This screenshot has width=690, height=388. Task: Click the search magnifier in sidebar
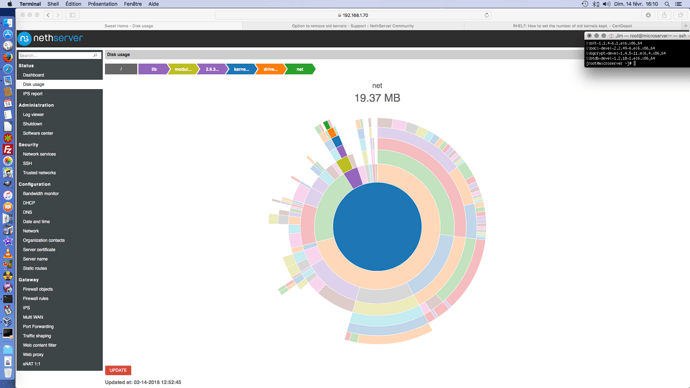click(95, 55)
